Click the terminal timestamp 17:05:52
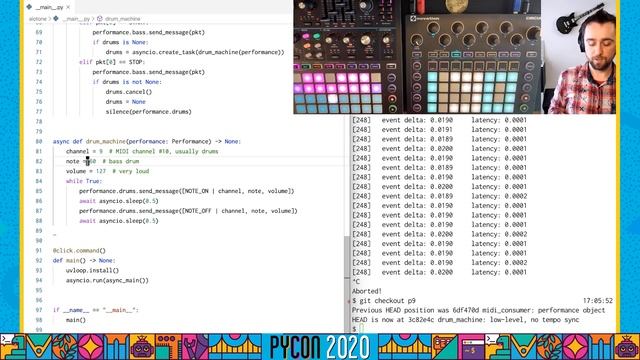This screenshot has width=640, height=360. click(598, 301)
